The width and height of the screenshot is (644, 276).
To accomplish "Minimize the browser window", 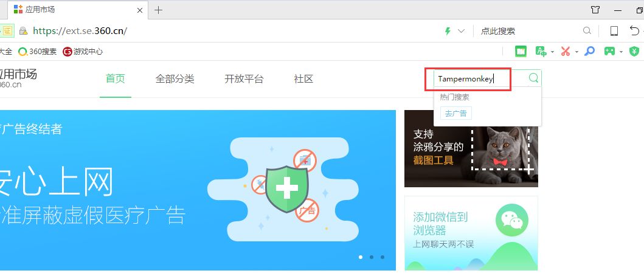I will tap(617, 10).
